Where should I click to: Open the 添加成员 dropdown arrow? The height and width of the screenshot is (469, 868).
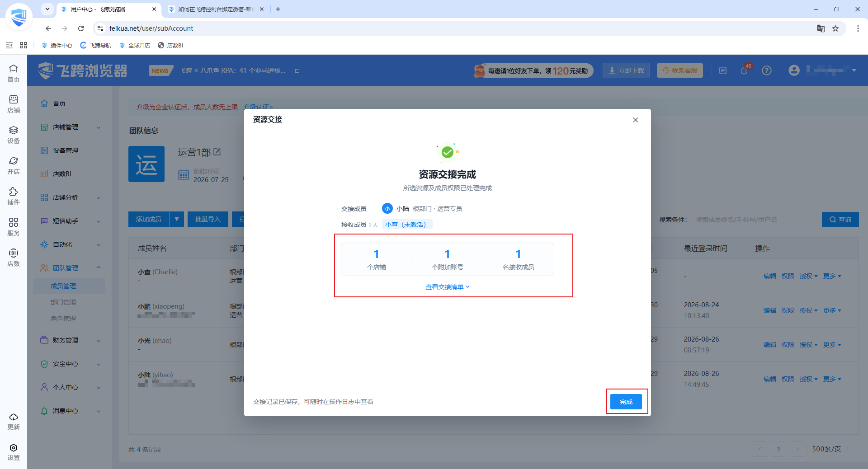pyautogui.click(x=177, y=219)
